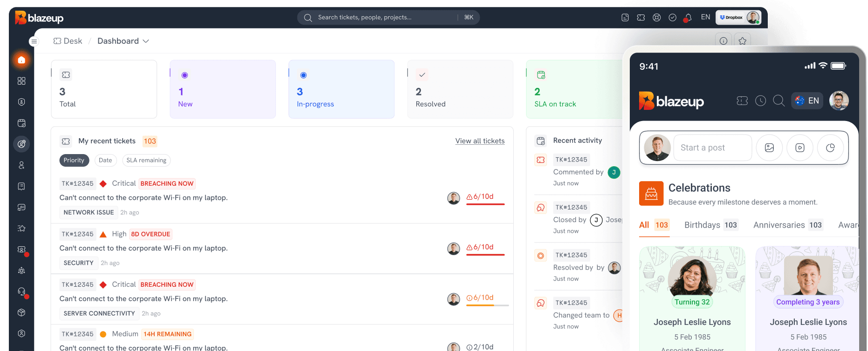
Task: Open the calendar icon in the left sidebar
Action: point(21,123)
